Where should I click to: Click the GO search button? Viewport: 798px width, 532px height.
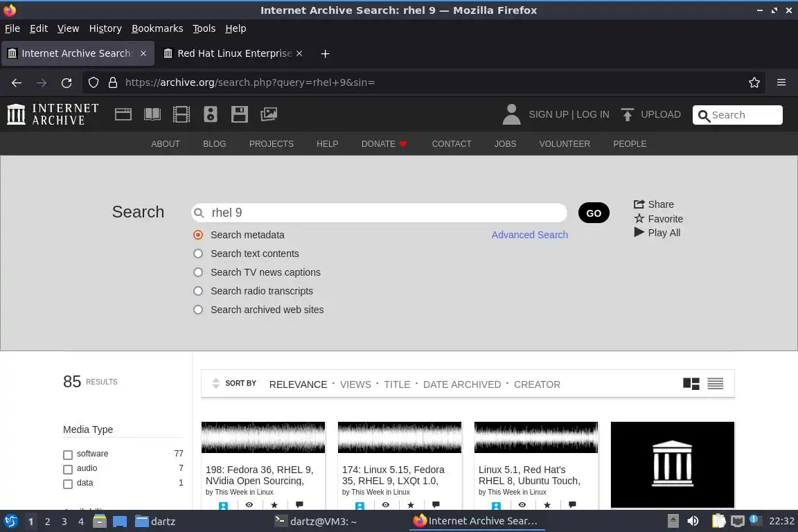pos(594,213)
